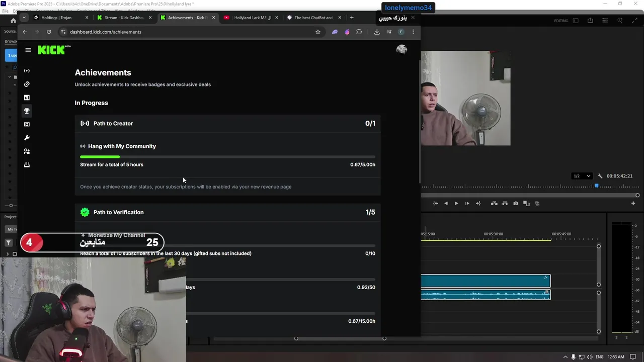Open the Kick profile avatar menu
The image size is (644, 362).
(x=401, y=49)
